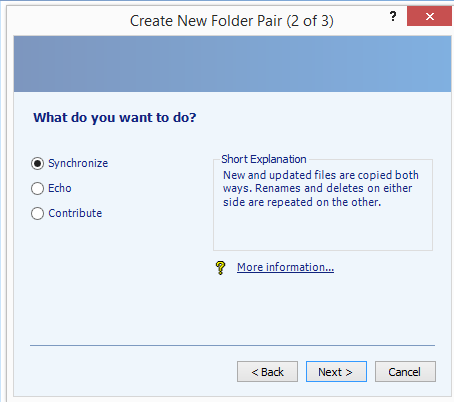Click the Contribute option label text

pyautogui.click(x=75, y=213)
